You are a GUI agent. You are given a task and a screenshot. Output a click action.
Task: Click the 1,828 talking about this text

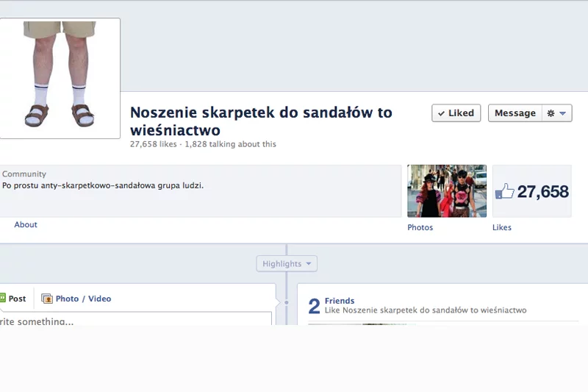(230, 144)
